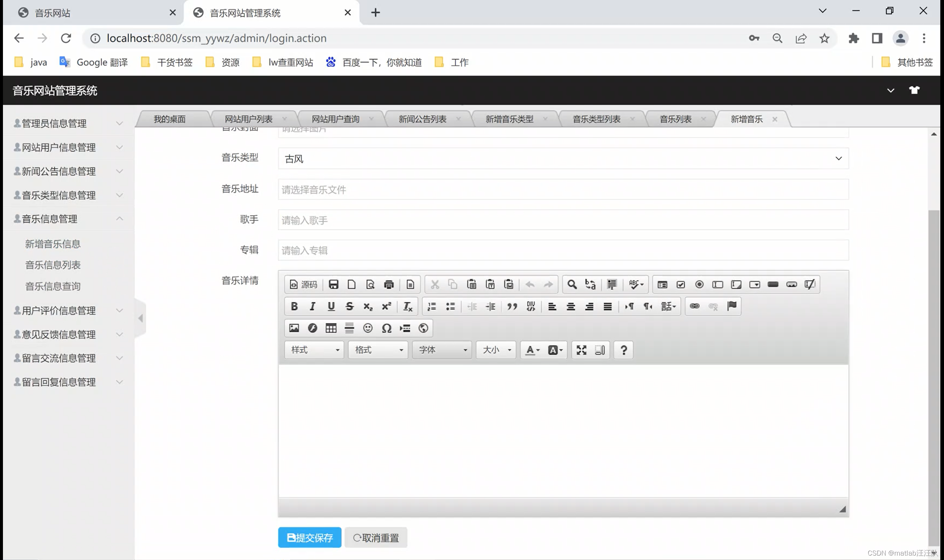Click the italic formatting icon
Screen dimensions: 944x560
coord(312,306)
